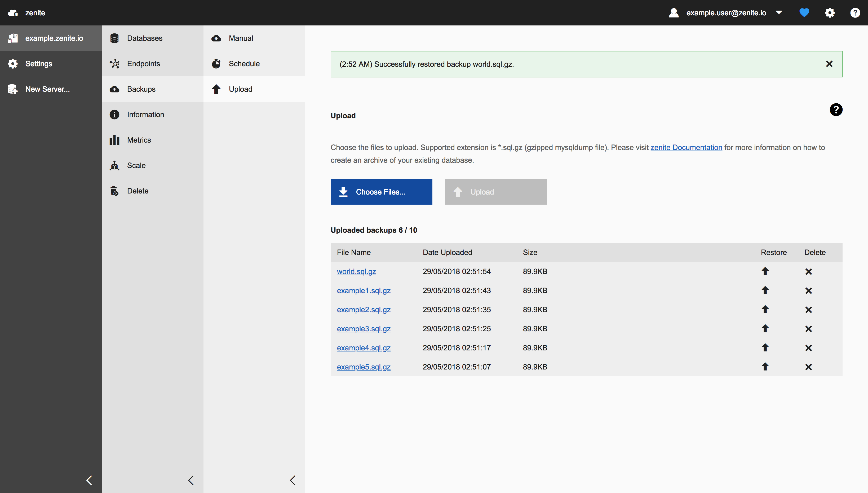Click restore arrow for example5.sql.gz
The height and width of the screenshot is (493, 868).
click(765, 367)
